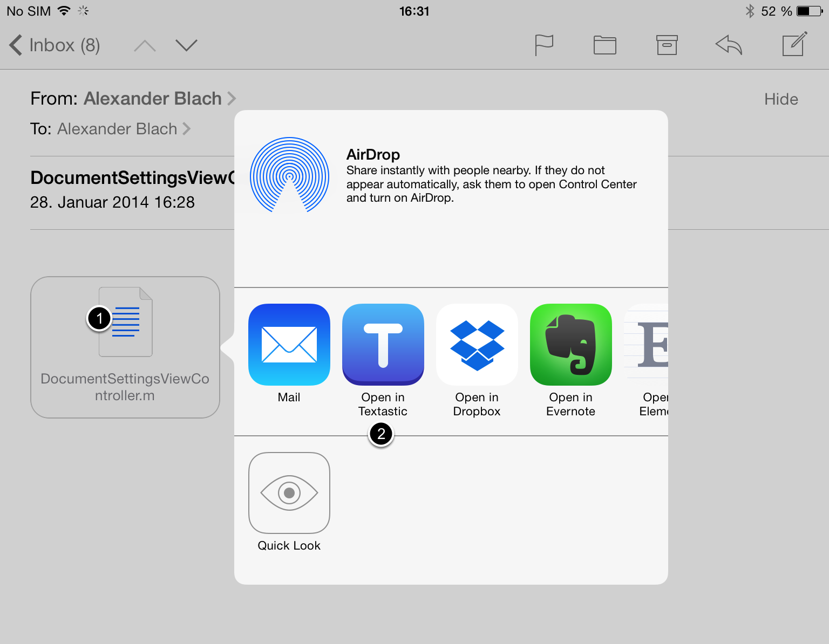Go back to Inbox (8)

pos(55,45)
